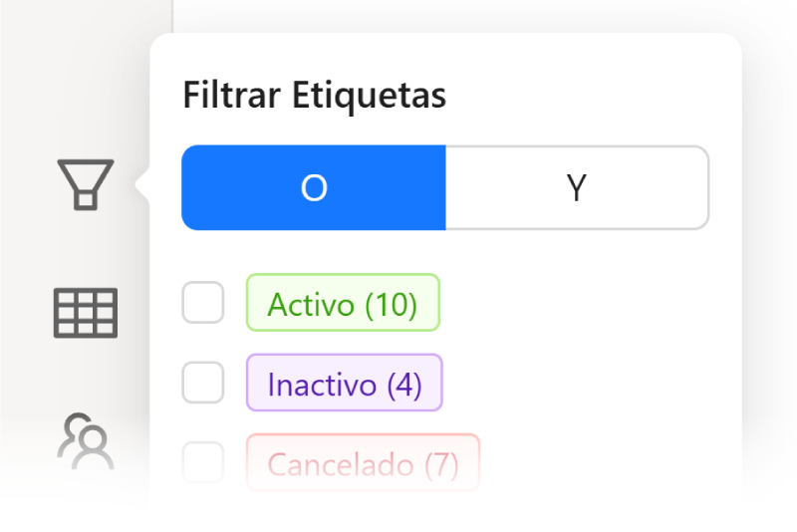Viewport: 797px width, 532px height.
Task: Choose OR logic segment labeled O
Action: [x=314, y=187]
